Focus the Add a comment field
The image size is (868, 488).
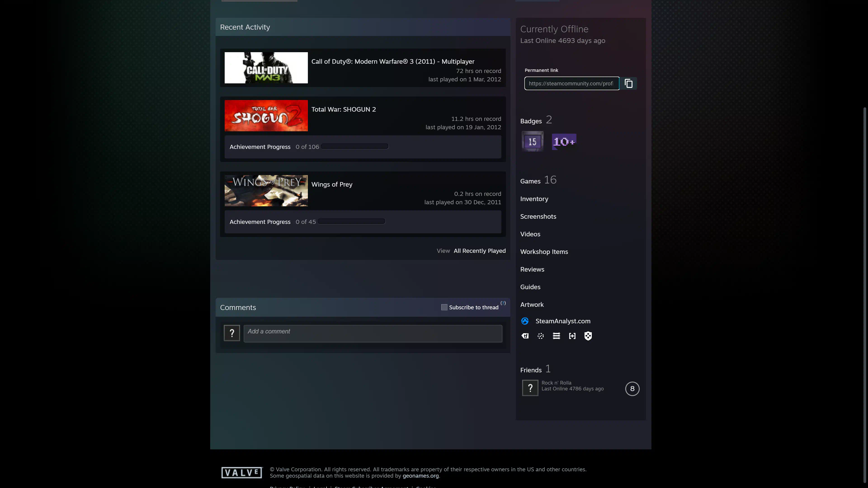coord(373,333)
